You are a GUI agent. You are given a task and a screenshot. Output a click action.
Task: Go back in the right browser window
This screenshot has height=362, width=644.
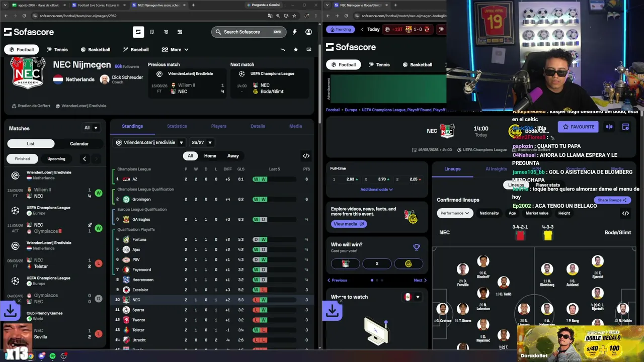click(x=328, y=16)
